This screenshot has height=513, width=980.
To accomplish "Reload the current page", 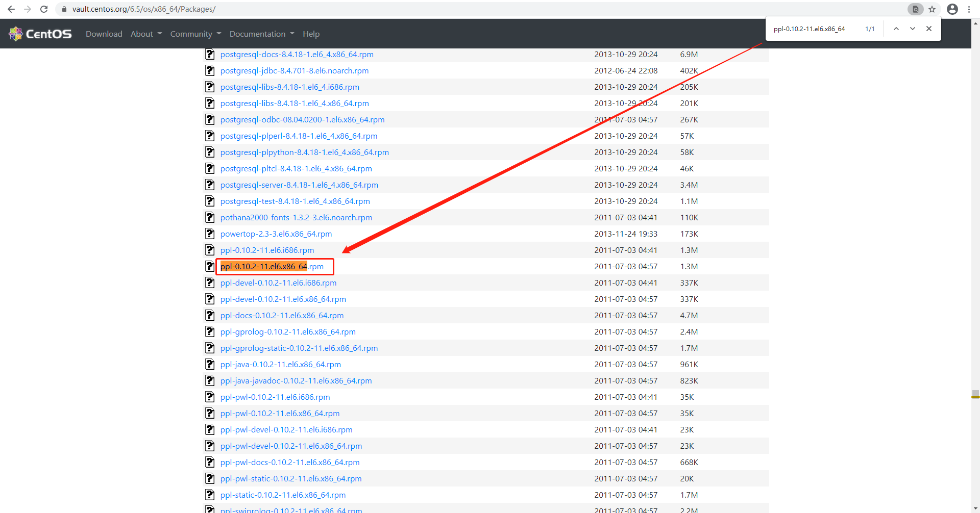I will (x=44, y=9).
